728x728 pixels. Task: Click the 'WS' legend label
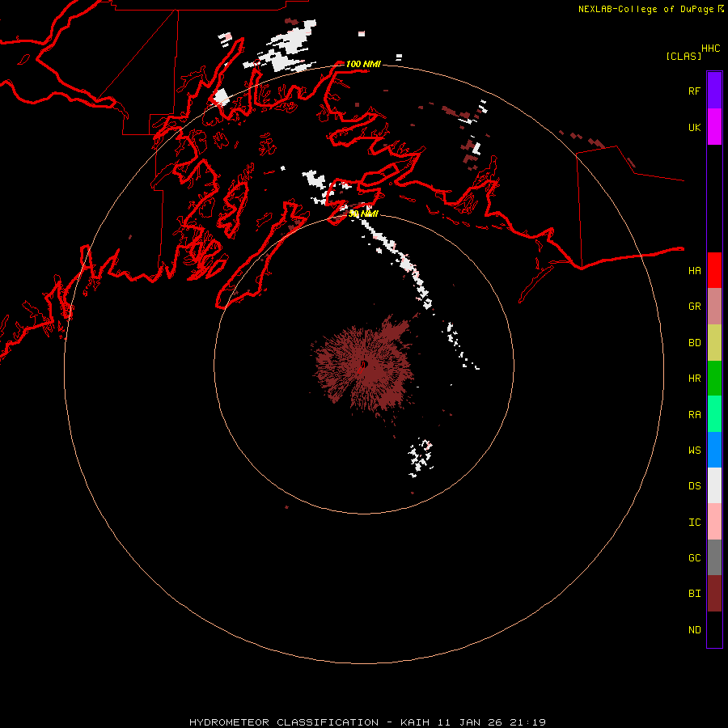point(694,450)
